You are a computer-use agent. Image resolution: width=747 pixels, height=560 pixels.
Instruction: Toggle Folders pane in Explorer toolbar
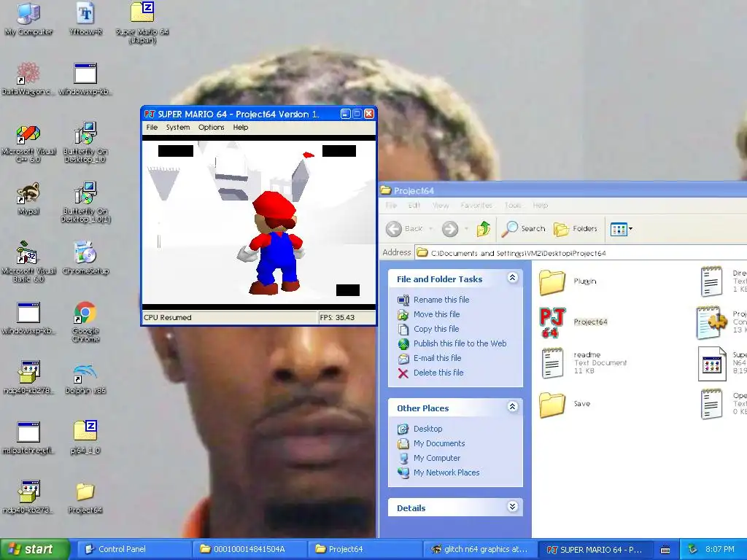(576, 229)
